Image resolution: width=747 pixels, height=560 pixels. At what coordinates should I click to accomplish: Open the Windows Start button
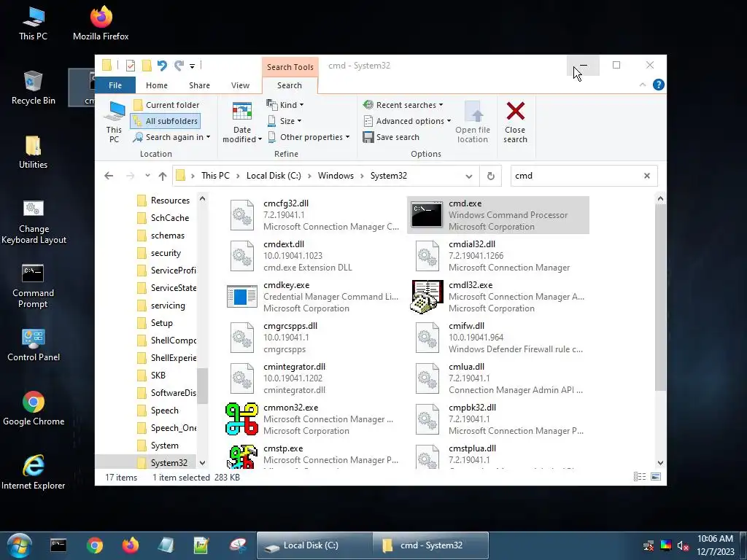pos(20,545)
